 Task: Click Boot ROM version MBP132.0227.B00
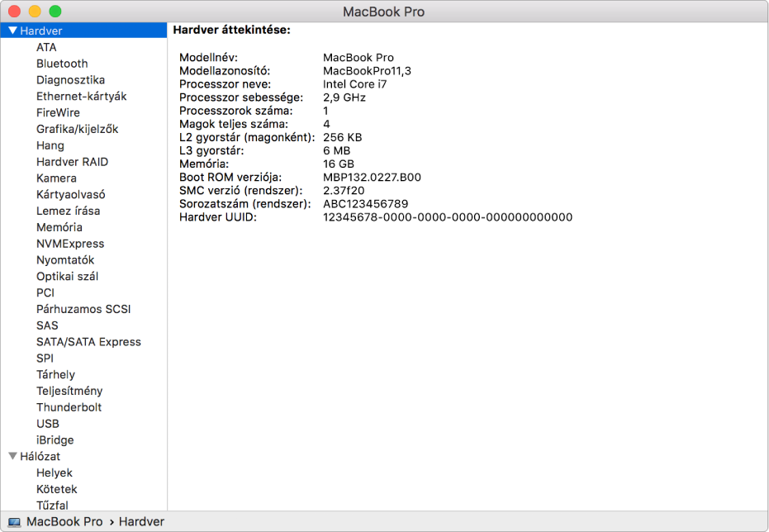372,178
